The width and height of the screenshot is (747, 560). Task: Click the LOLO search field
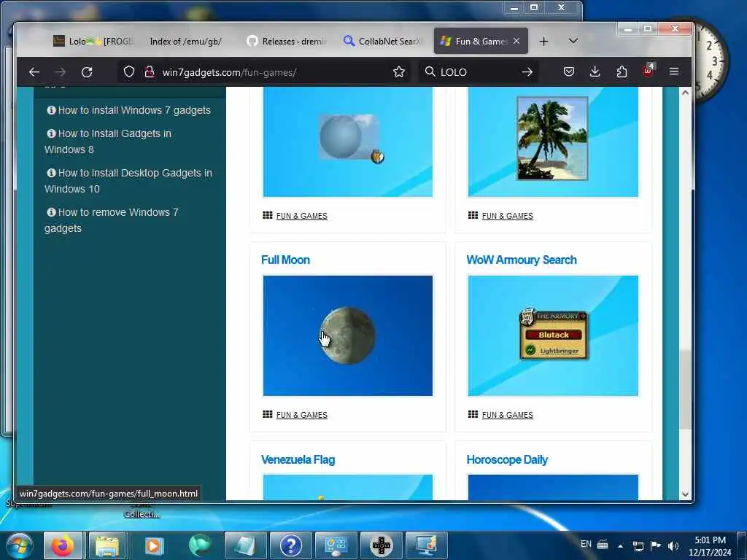pyautogui.click(x=478, y=72)
